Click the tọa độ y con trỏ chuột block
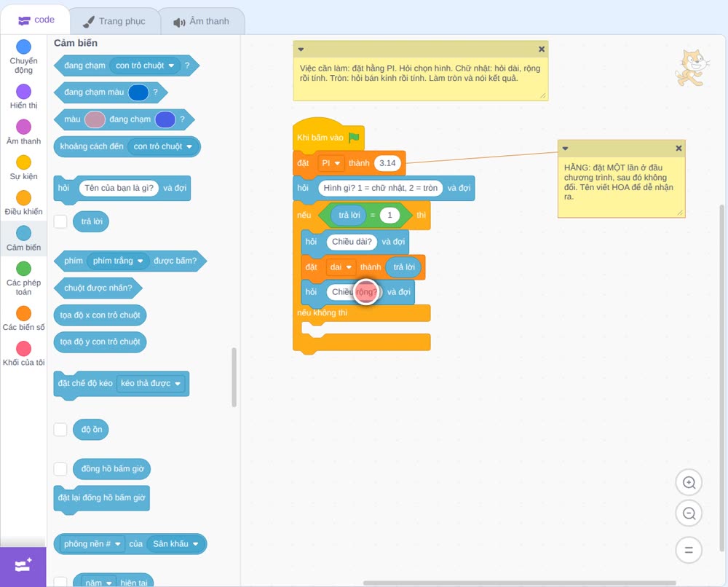 tap(100, 342)
